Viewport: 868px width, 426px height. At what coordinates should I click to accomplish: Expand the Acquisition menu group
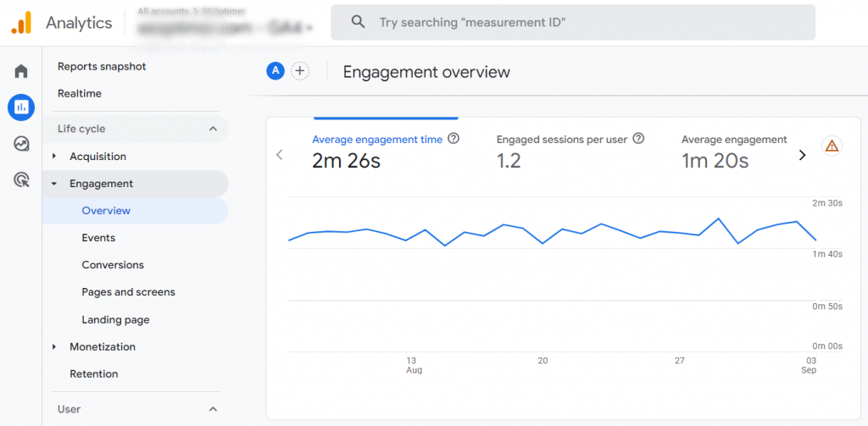55,157
